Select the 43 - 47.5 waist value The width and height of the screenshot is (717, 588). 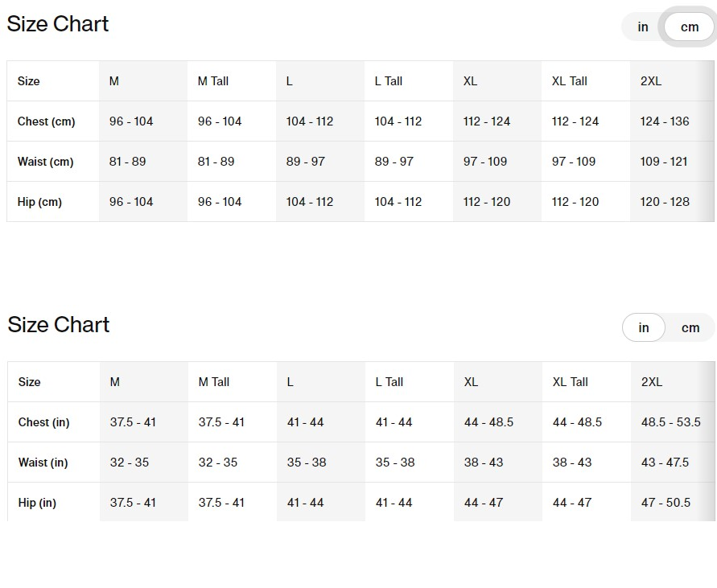(665, 463)
